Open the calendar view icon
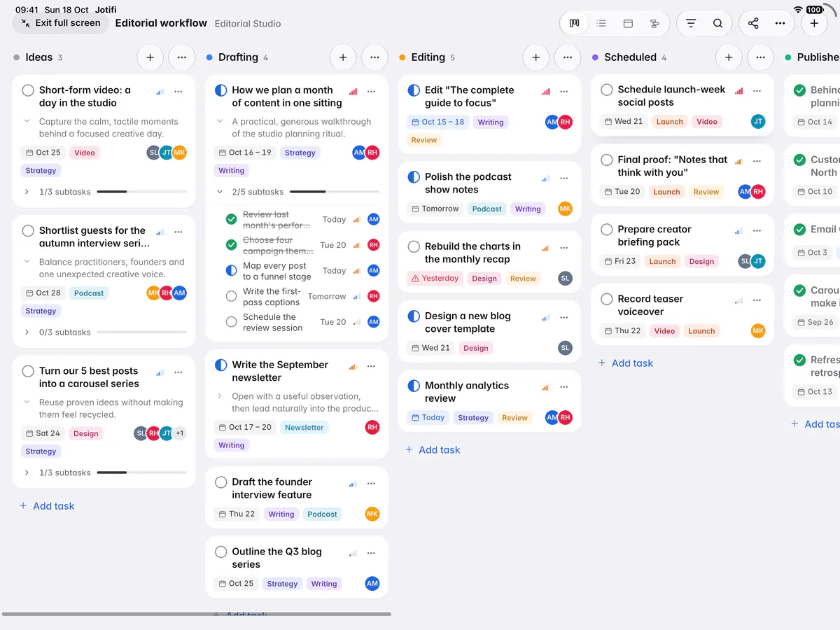 pos(628,23)
